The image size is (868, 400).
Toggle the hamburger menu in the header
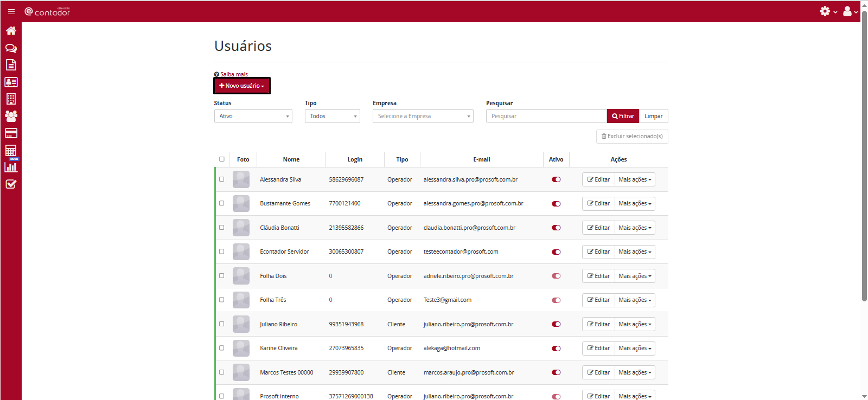pos(11,11)
